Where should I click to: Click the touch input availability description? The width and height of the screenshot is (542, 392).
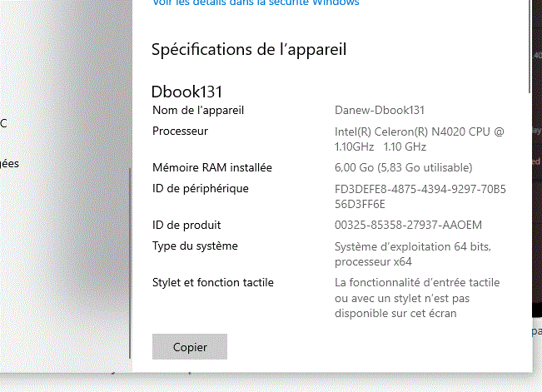pos(418,298)
